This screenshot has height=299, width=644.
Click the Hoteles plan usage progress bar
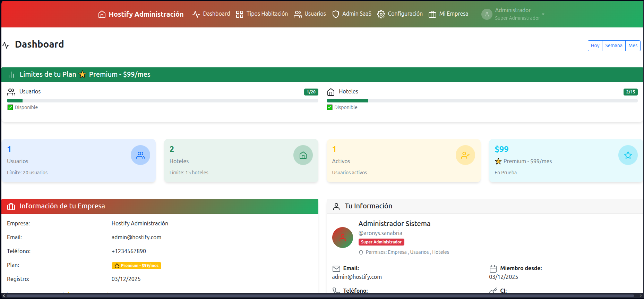[482, 101]
